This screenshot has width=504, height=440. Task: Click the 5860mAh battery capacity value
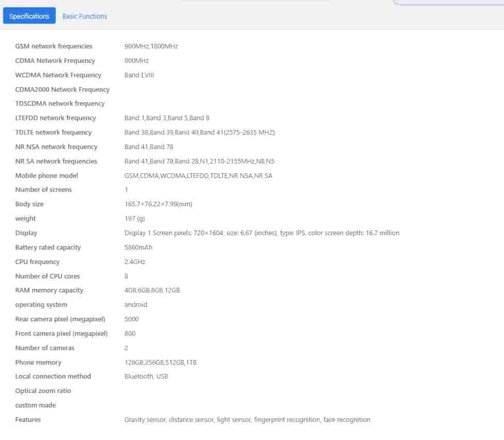tap(138, 248)
